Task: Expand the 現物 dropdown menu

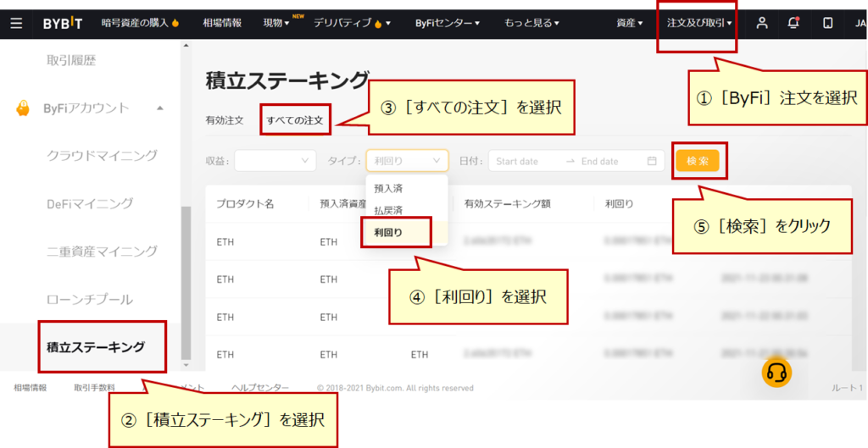Action: 276,23
